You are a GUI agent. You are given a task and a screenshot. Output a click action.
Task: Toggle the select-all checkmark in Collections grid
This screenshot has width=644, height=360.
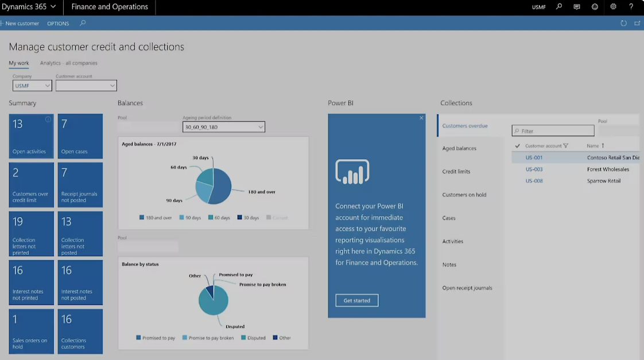[x=518, y=145]
